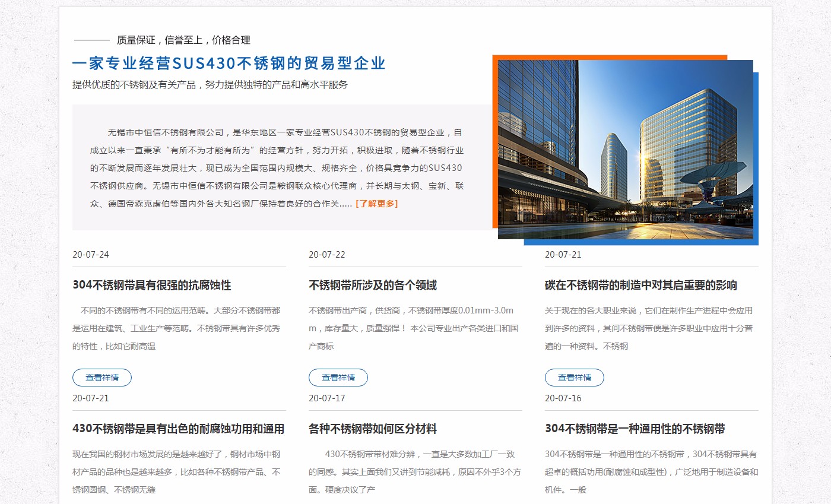This screenshot has height=504, width=831.
Task: Click summary starting 不同的不锈钢带有不同的运用范畴
Action: click(177, 328)
